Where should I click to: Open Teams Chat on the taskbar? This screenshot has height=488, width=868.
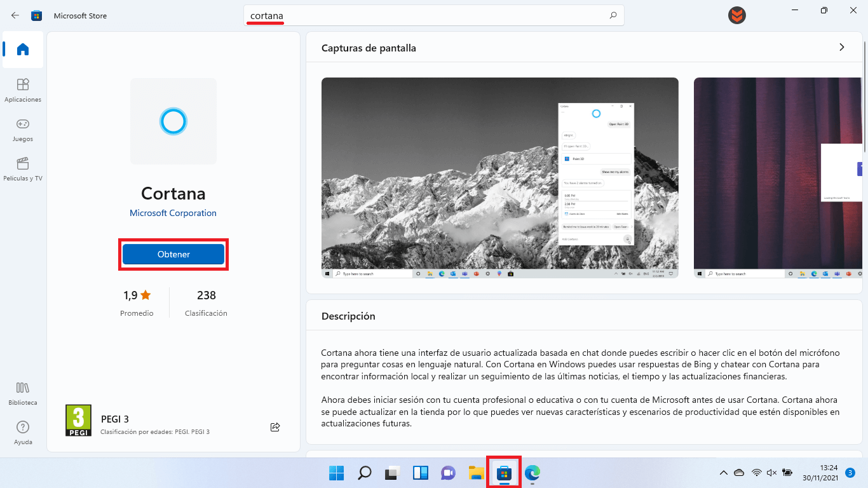tap(449, 473)
